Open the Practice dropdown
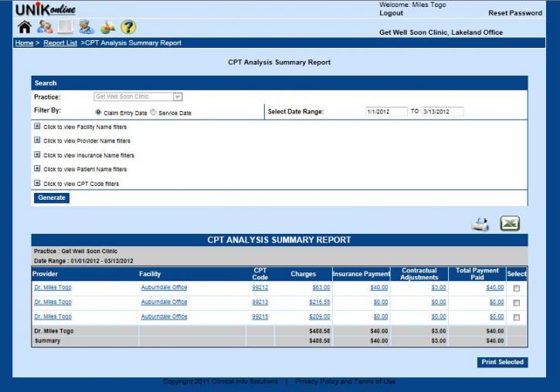The image size is (560, 392). click(138, 96)
